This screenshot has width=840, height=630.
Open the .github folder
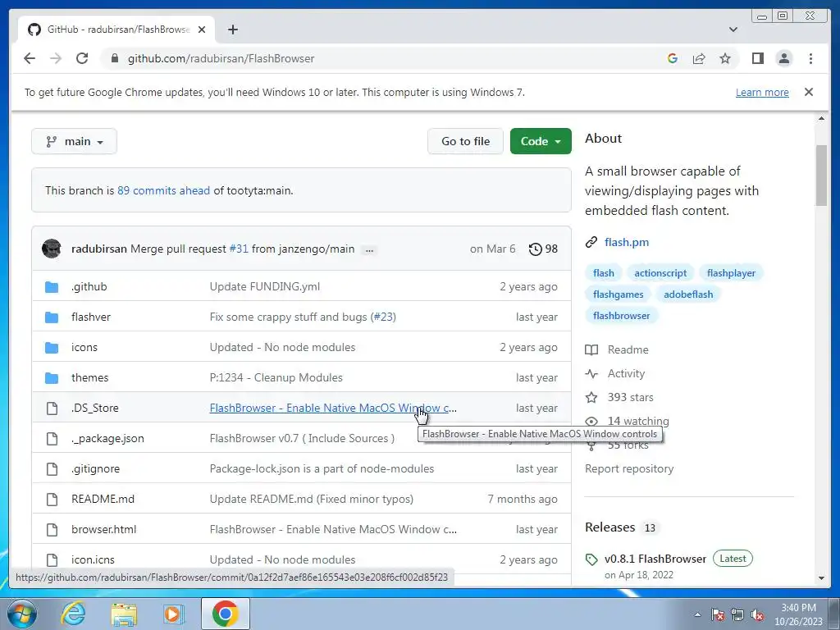[x=89, y=286]
